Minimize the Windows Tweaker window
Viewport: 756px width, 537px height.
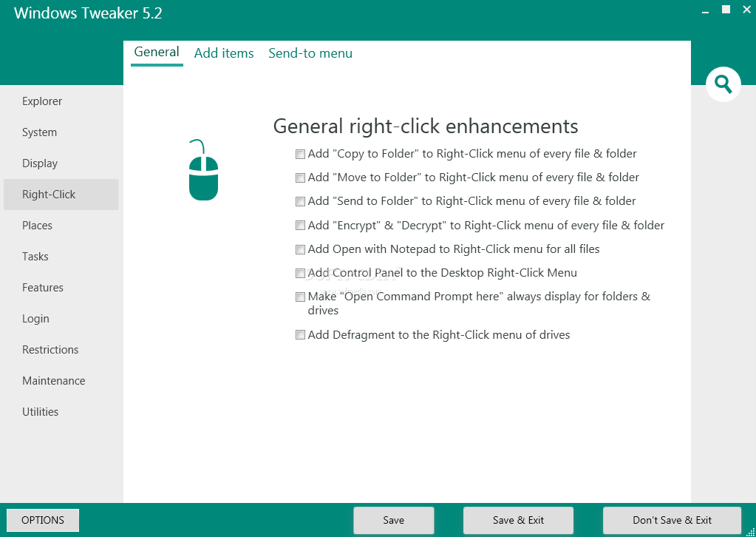coord(706,10)
